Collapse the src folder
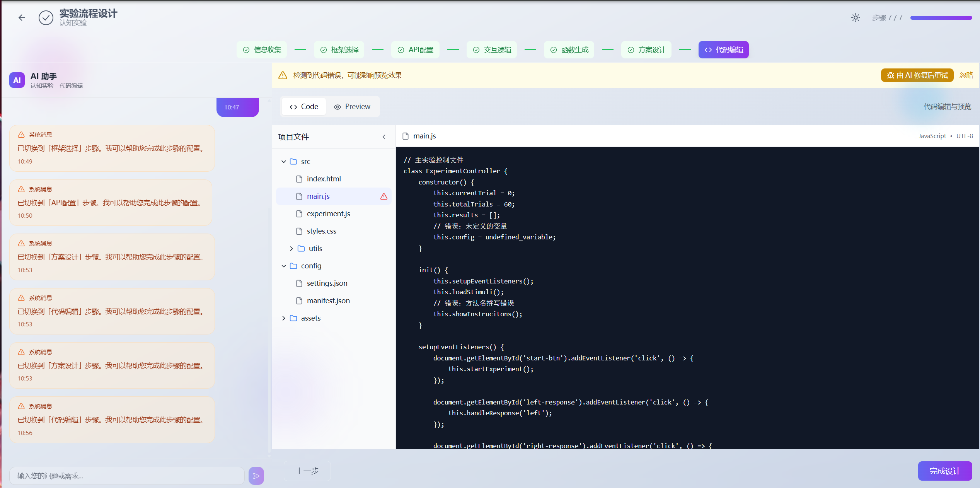Image resolution: width=980 pixels, height=488 pixels. coord(283,161)
